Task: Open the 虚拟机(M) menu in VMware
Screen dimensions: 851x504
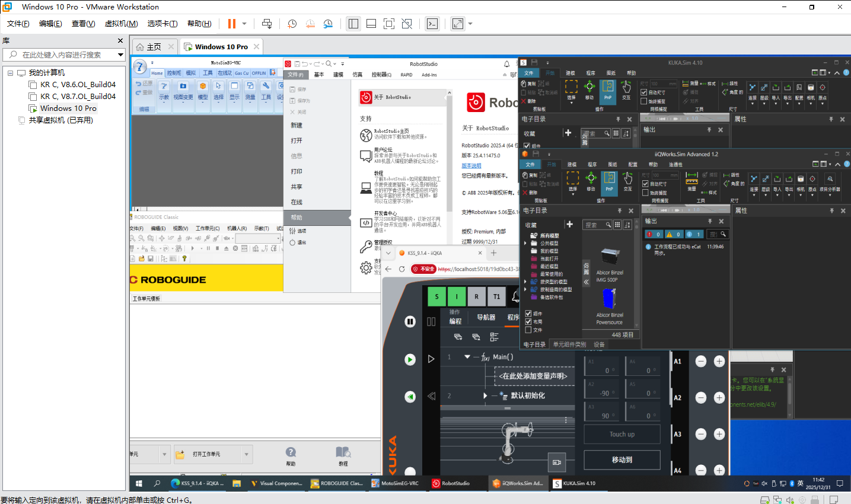Action: coord(121,24)
